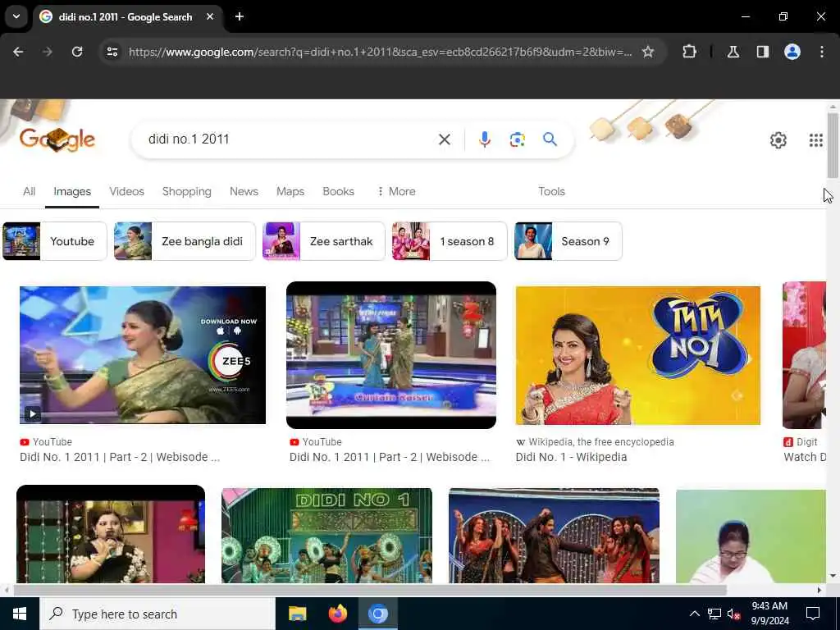Click Wikipedia, the free encyclopedia source label
Image resolution: width=840 pixels, height=630 pixels.
click(601, 442)
